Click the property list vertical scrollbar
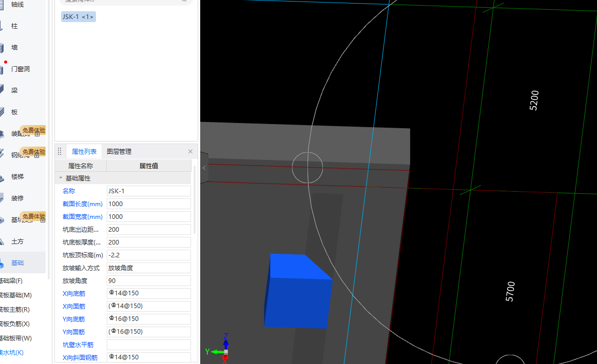This screenshot has height=364, width=597. 195,199
